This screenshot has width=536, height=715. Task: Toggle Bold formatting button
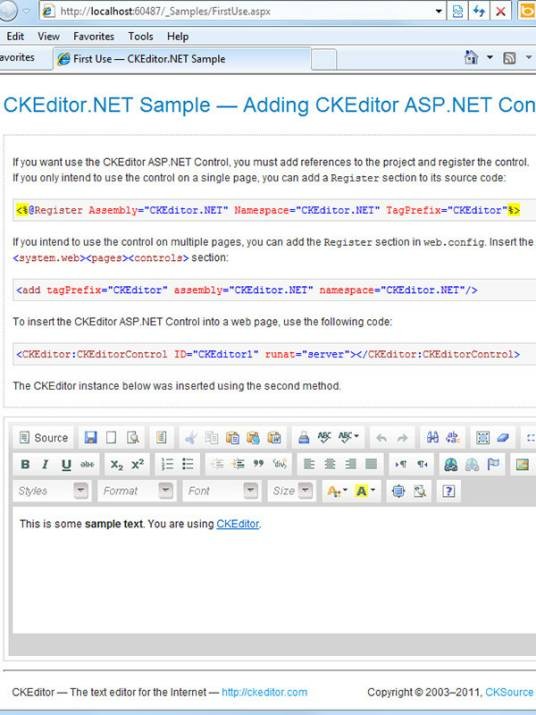point(26,464)
